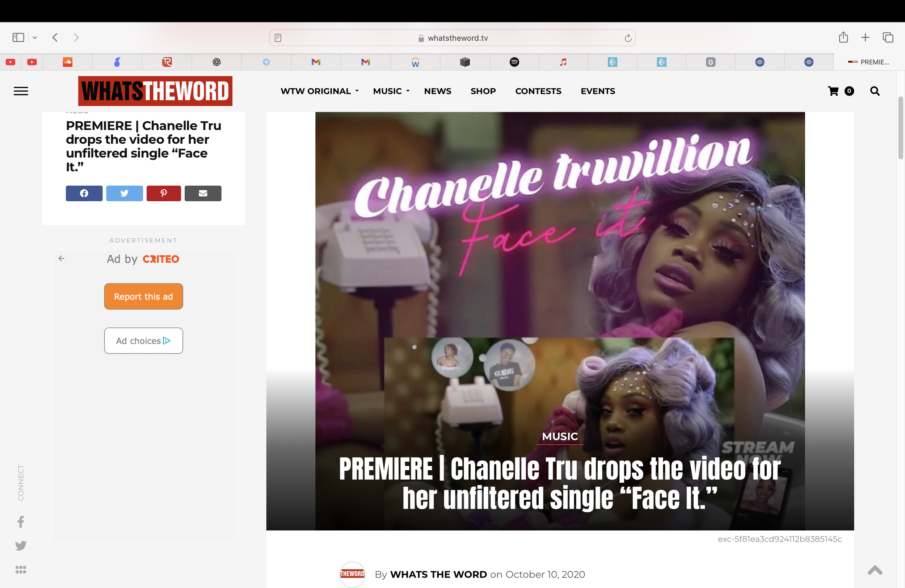Go to the NEWS menu item

coord(437,91)
